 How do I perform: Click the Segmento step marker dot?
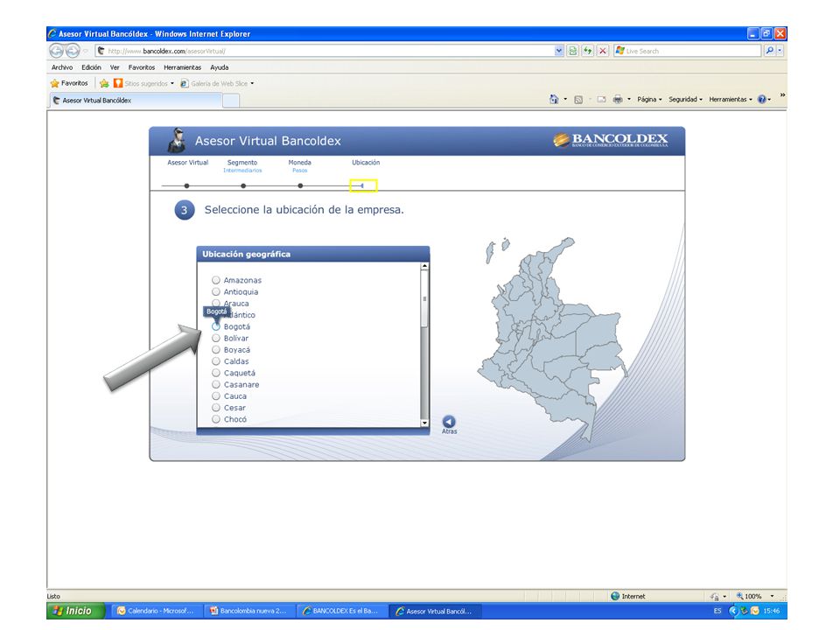pyautogui.click(x=243, y=185)
